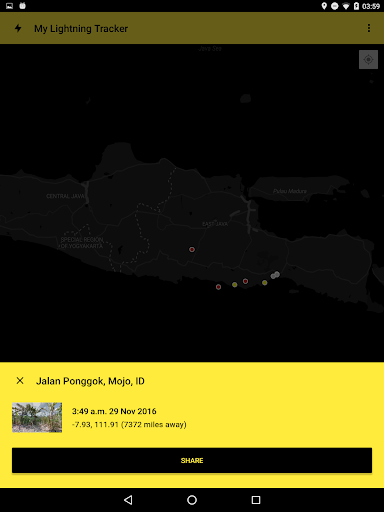384x512 pixels.
Task: Tap the red marker between yellow markers
Action: (x=245, y=281)
